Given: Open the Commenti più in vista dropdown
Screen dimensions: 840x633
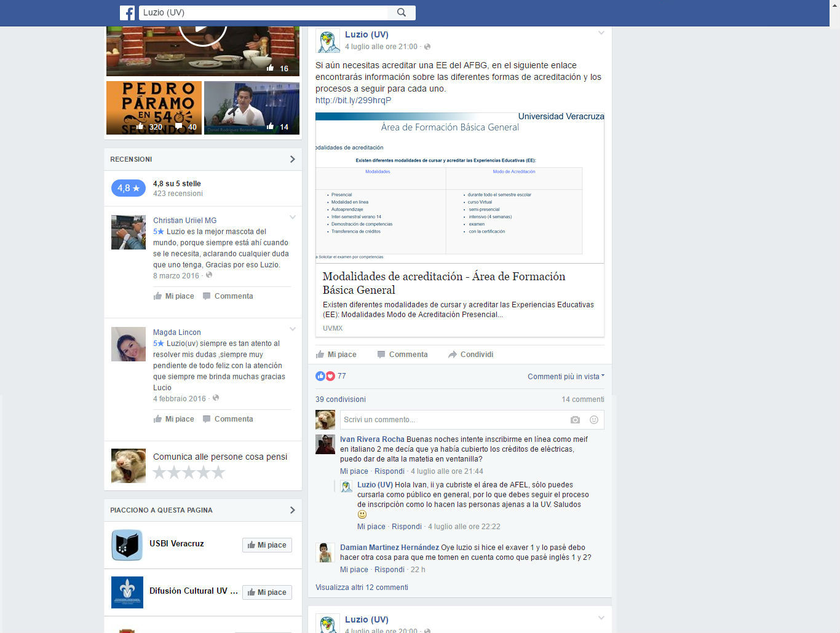Looking at the screenshot, I should 566,377.
